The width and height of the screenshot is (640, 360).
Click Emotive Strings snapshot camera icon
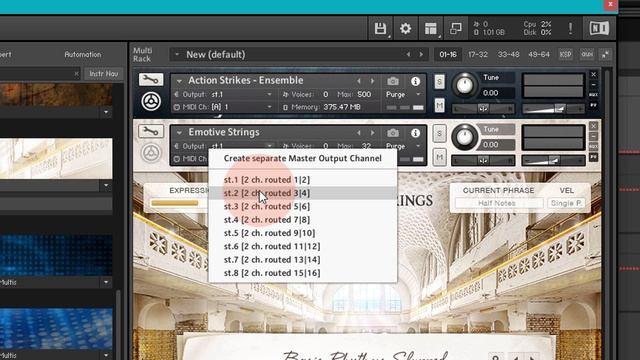(393, 133)
